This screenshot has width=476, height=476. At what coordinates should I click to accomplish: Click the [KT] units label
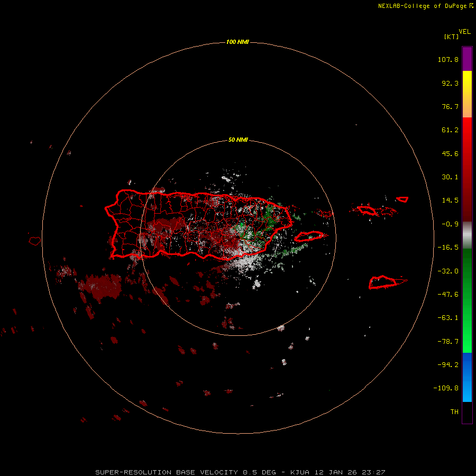click(451, 36)
